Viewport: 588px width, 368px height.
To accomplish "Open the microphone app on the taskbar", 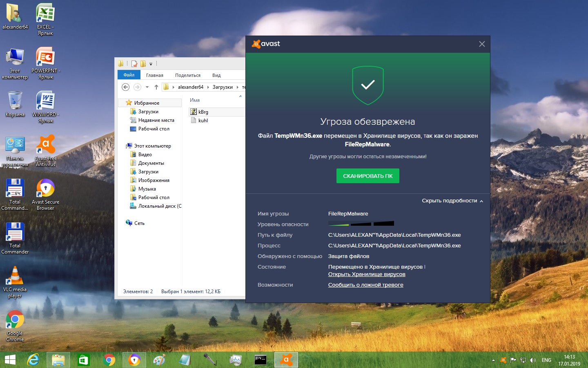I will [210, 360].
